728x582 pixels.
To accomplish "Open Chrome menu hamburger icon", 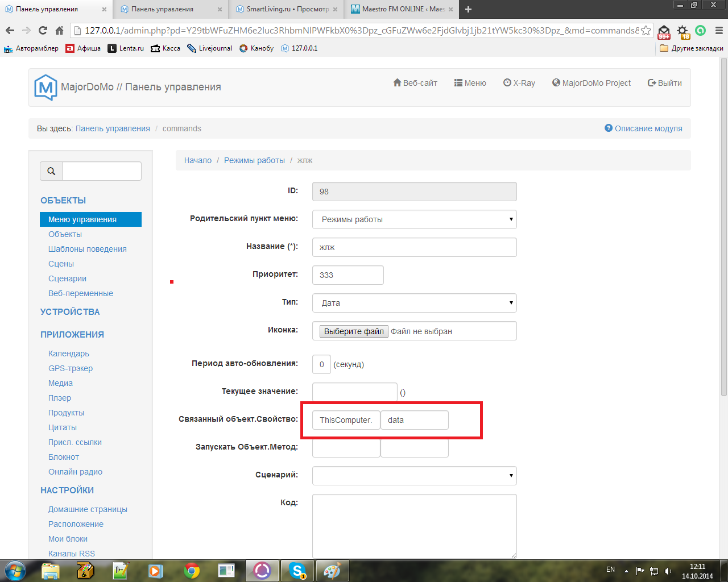I will 719,31.
